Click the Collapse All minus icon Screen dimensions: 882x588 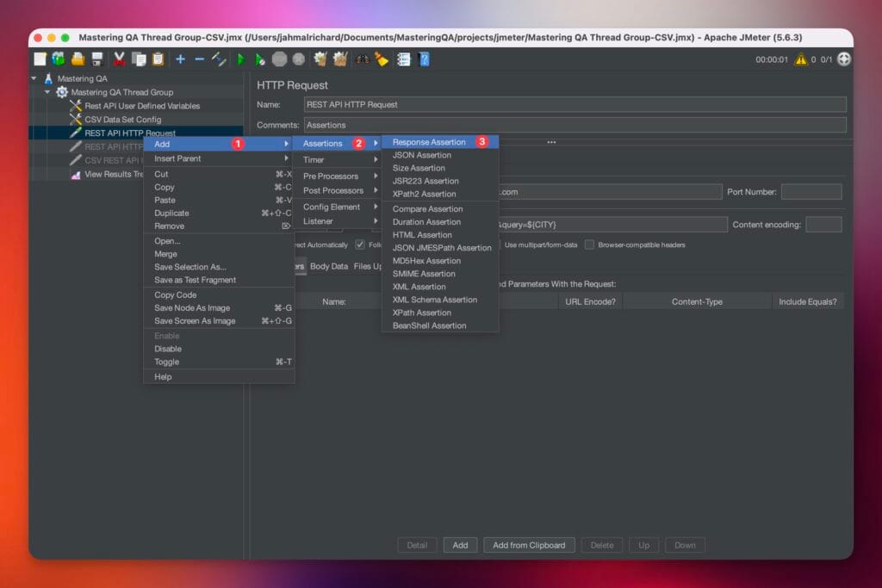pos(199,59)
